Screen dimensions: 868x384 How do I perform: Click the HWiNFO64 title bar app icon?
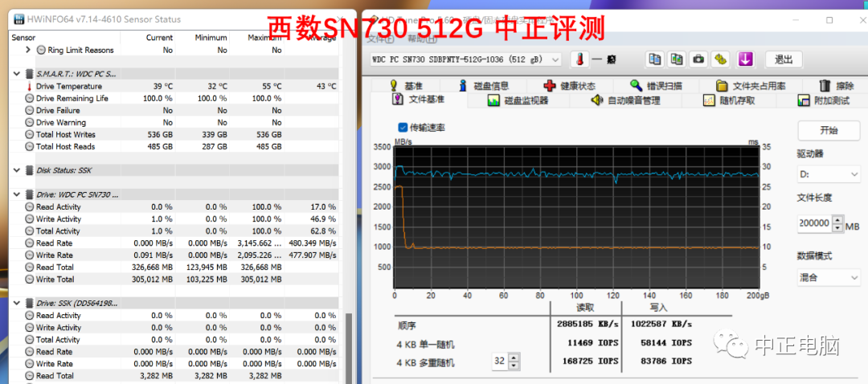click(18, 19)
